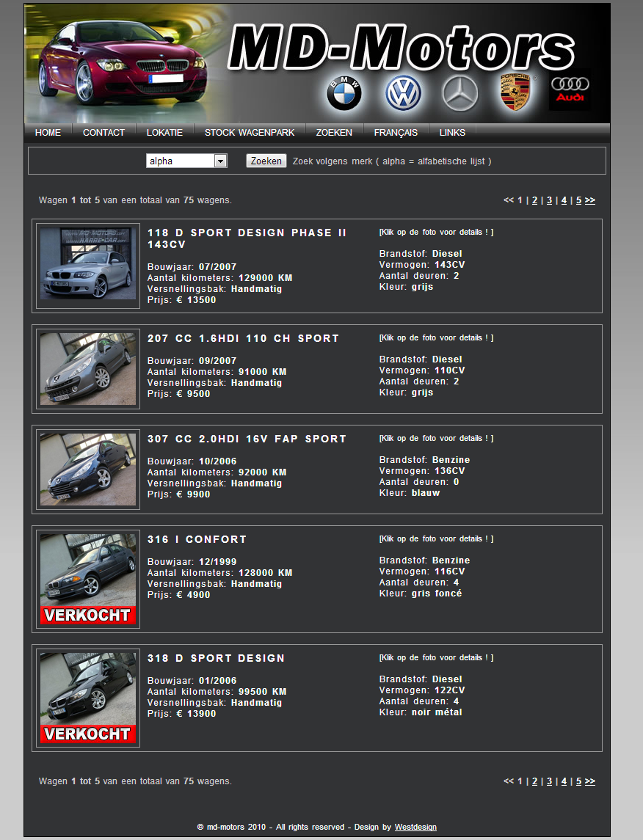The width and height of the screenshot is (643, 840).
Task: Go to page 3 in top pagination
Action: point(549,200)
